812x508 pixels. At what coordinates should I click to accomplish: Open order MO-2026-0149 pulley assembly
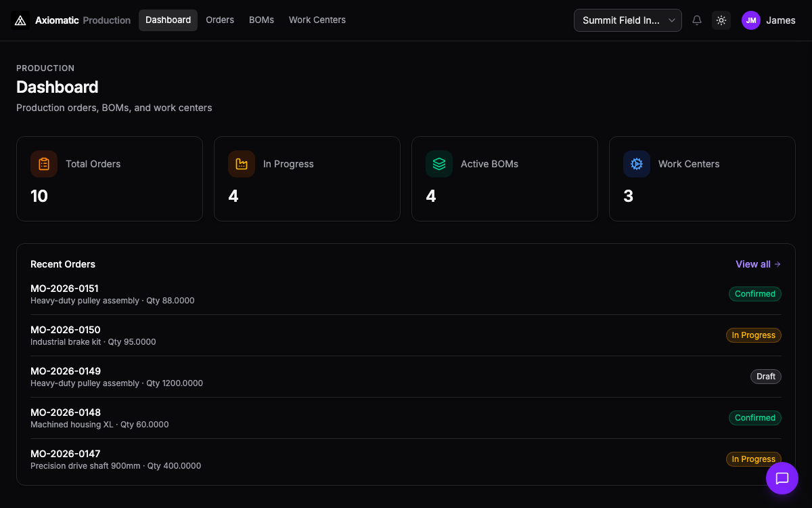click(66, 371)
